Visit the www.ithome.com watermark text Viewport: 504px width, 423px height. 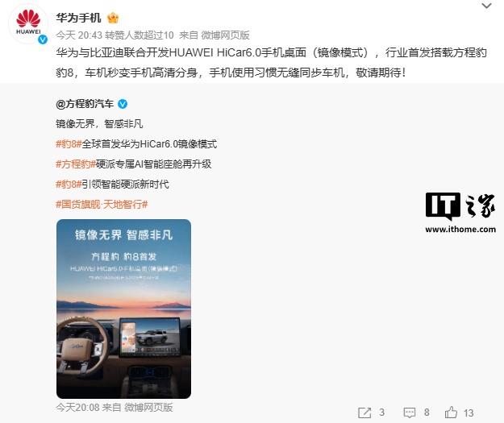pyautogui.click(x=460, y=230)
